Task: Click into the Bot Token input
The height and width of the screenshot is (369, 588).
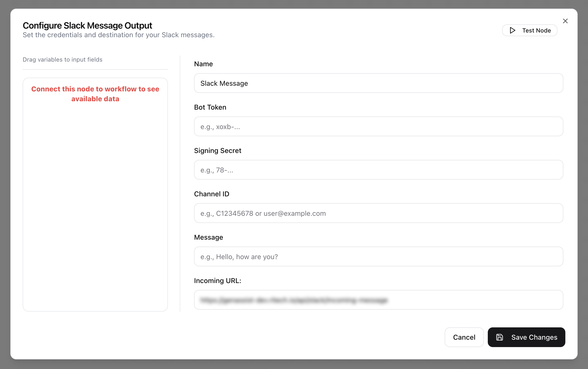Action: pos(378,127)
